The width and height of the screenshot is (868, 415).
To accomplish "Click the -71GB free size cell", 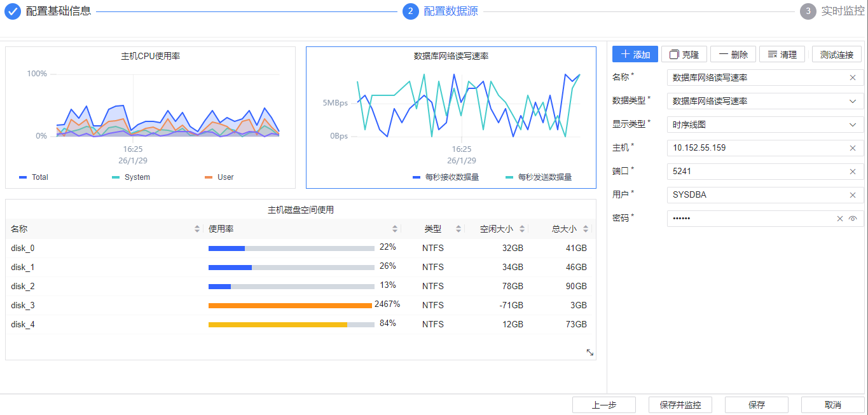I will (x=511, y=306).
